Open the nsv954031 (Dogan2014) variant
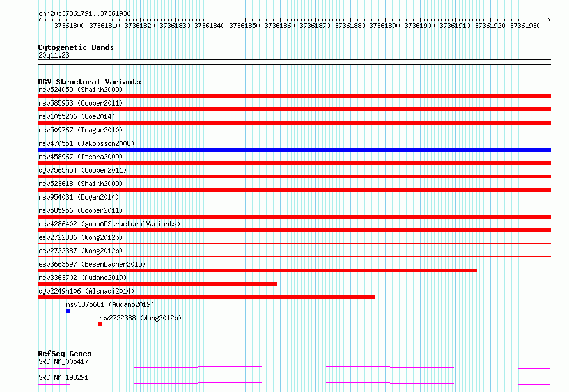The width and height of the screenshot is (569, 392). point(79,197)
